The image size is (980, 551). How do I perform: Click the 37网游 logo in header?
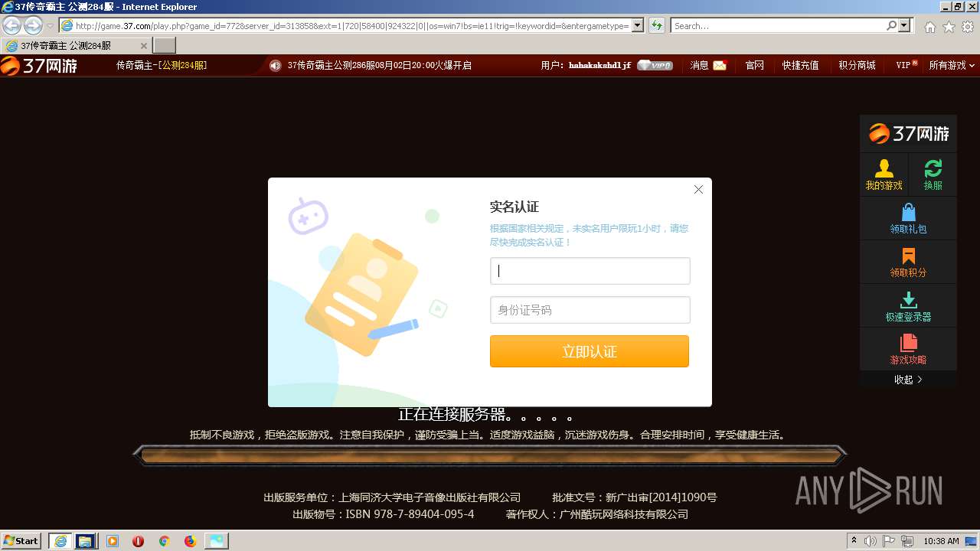point(39,65)
